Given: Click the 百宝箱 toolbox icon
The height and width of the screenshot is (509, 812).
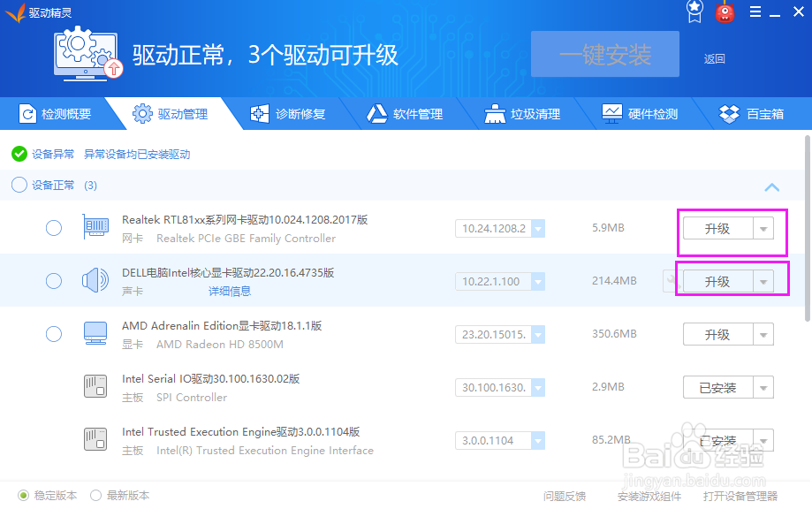Looking at the screenshot, I should (x=729, y=113).
